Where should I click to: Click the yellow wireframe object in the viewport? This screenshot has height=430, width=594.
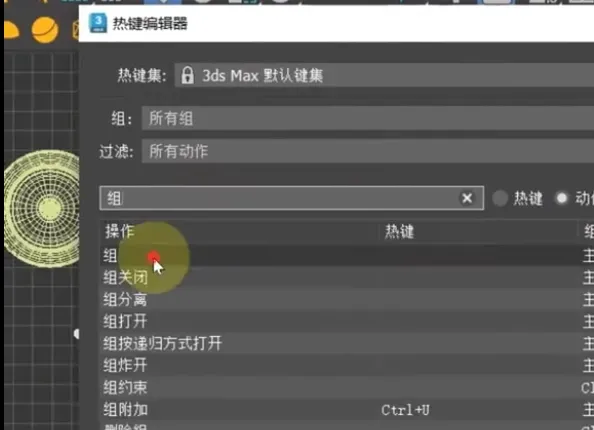point(42,208)
